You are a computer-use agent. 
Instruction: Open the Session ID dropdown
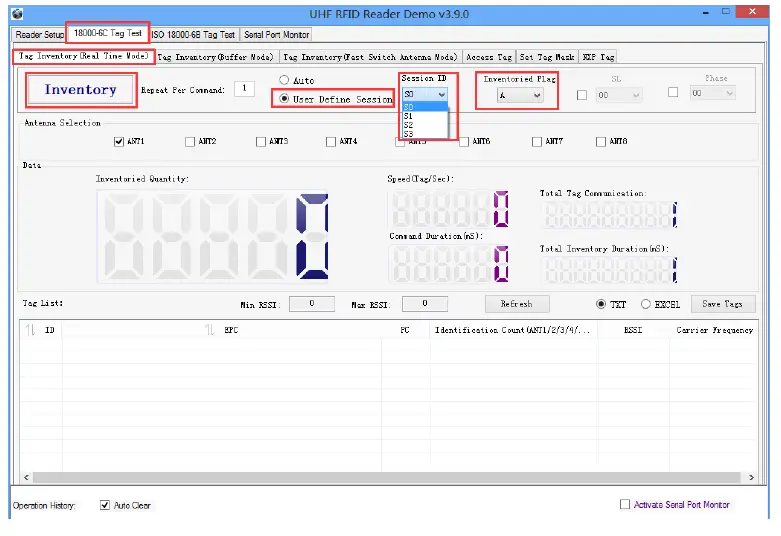click(424, 94)
